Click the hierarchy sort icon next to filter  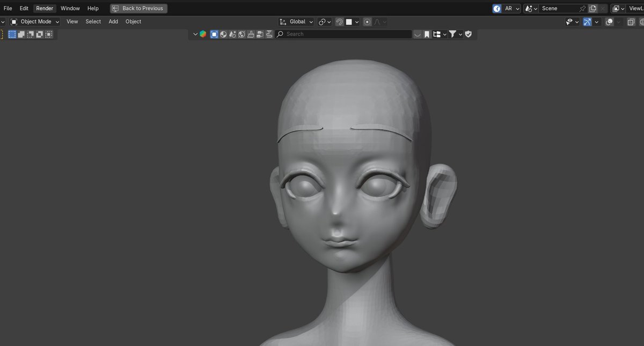point(438,34)
